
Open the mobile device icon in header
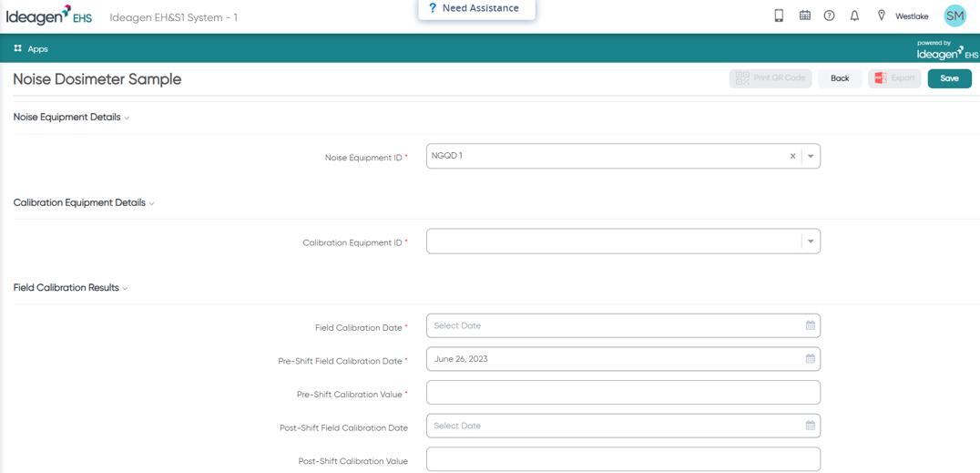point(779,15)
